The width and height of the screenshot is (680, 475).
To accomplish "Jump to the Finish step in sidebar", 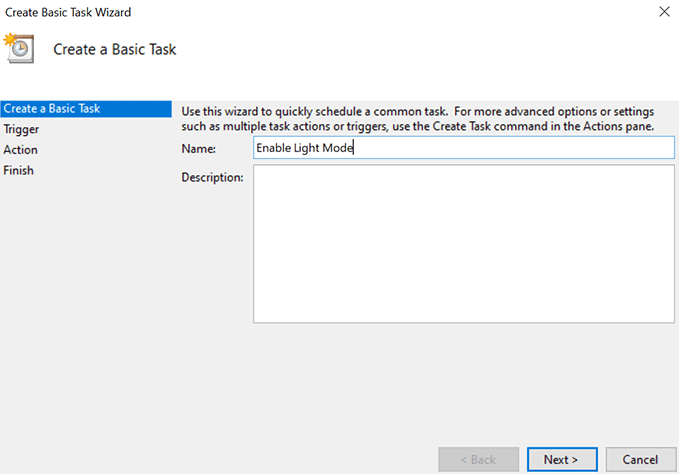I will (19, 170).
